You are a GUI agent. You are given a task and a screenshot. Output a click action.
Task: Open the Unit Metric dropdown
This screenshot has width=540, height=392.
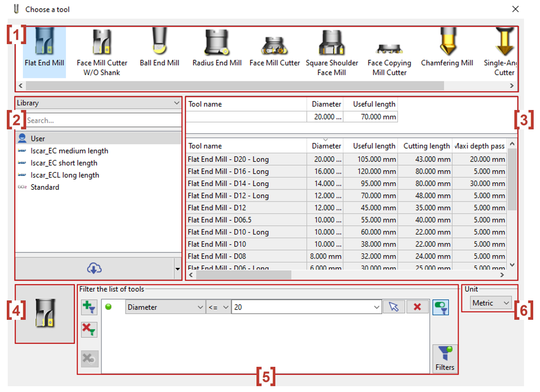pos(491,303)
